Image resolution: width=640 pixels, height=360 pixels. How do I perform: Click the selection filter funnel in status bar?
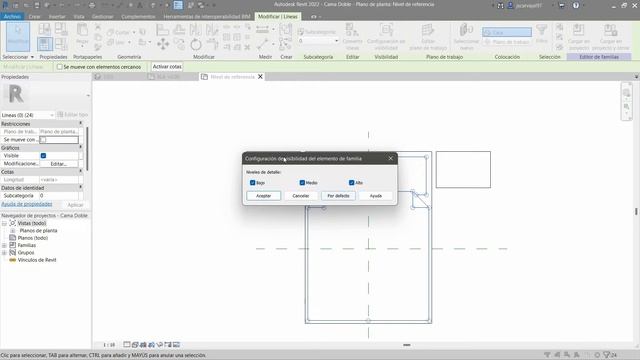(x=607, y=355)
